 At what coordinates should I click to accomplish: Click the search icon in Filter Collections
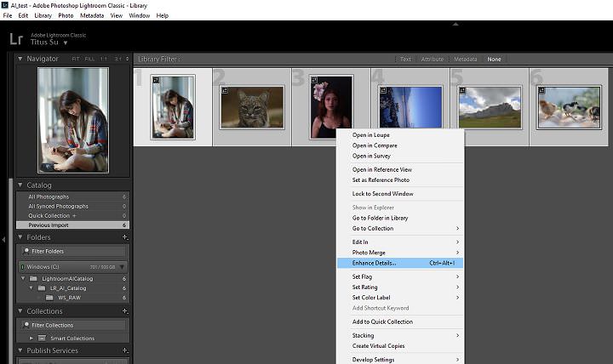25,326
